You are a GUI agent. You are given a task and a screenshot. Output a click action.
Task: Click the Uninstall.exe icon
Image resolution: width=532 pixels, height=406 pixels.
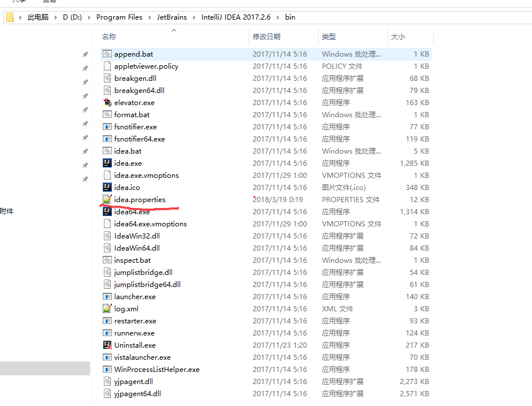pyautogui.click(x=107, y=345)
